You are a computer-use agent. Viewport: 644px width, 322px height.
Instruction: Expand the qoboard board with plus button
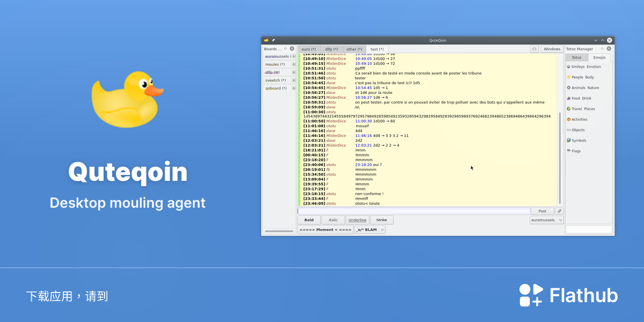[294, 89]
